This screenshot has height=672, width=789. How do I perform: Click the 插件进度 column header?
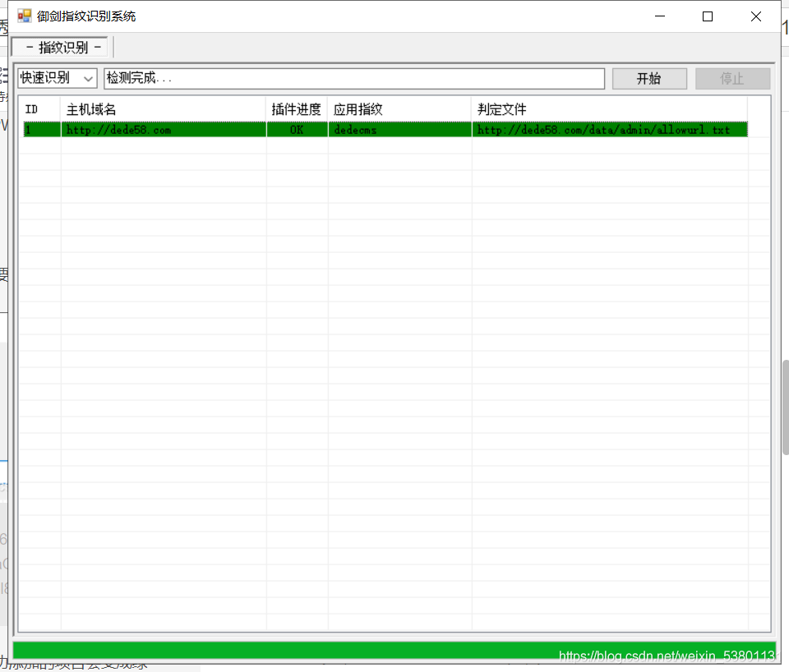point(297,109)
